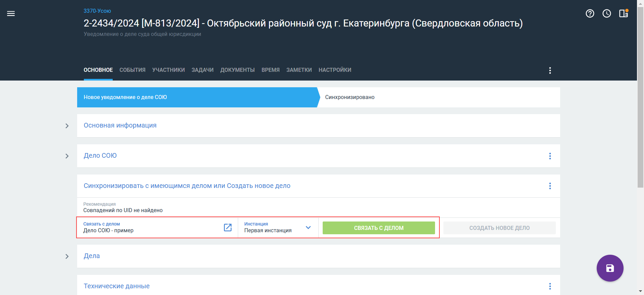Click text Совпадений по UID не найдено
Screen dimensions: 644x295
[123, 210]
